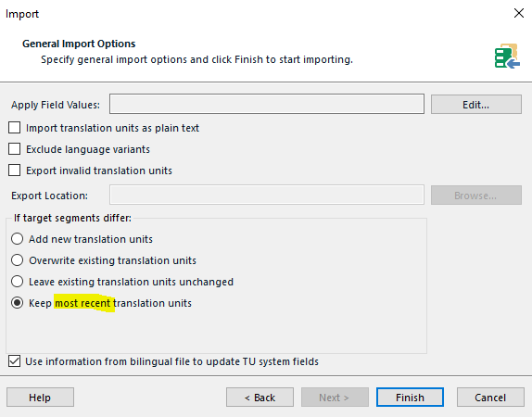
Task: Open the Edit field values button
Action: (476, 105)
